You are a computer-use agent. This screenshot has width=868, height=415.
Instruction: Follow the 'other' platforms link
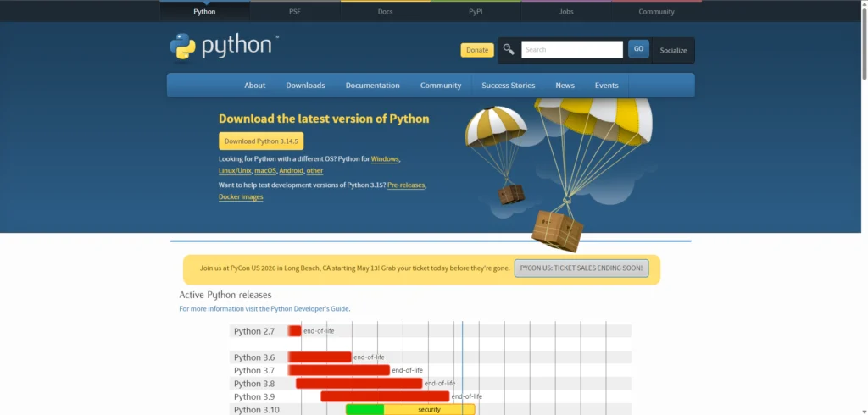tap(315, 171)
